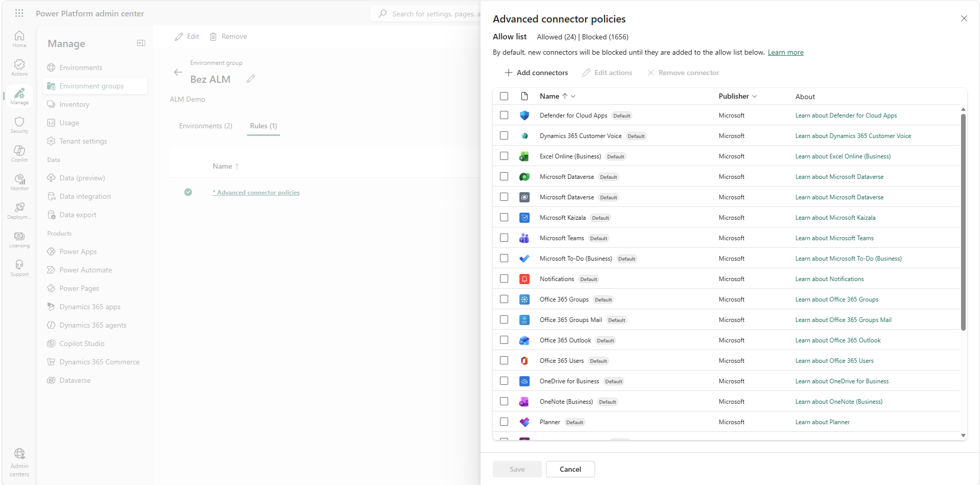Click the connector list vertical scrollbar

click(963, 222)
